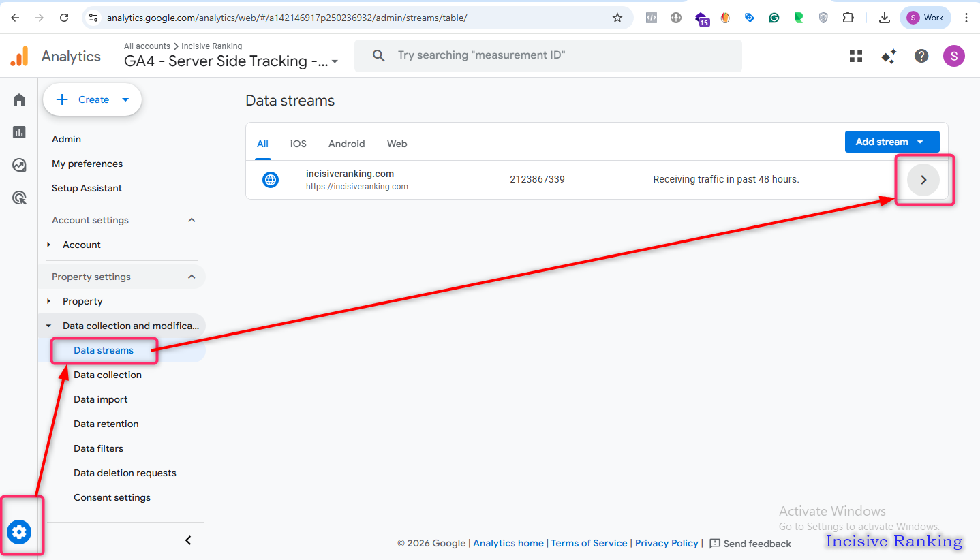The height and width of the screenshot is (560, 980).
Task: Open the Create dropdown button
Action: (92, 100)
